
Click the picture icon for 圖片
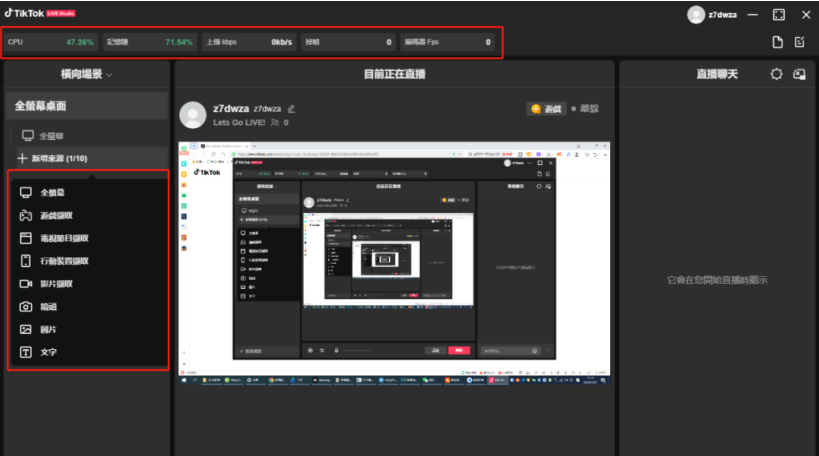(x=26, y=330)
